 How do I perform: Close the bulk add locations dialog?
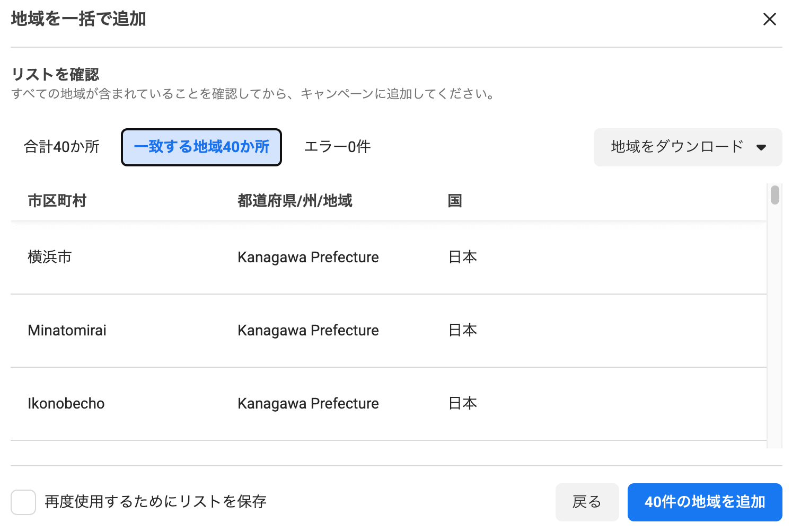click(769, 20)
